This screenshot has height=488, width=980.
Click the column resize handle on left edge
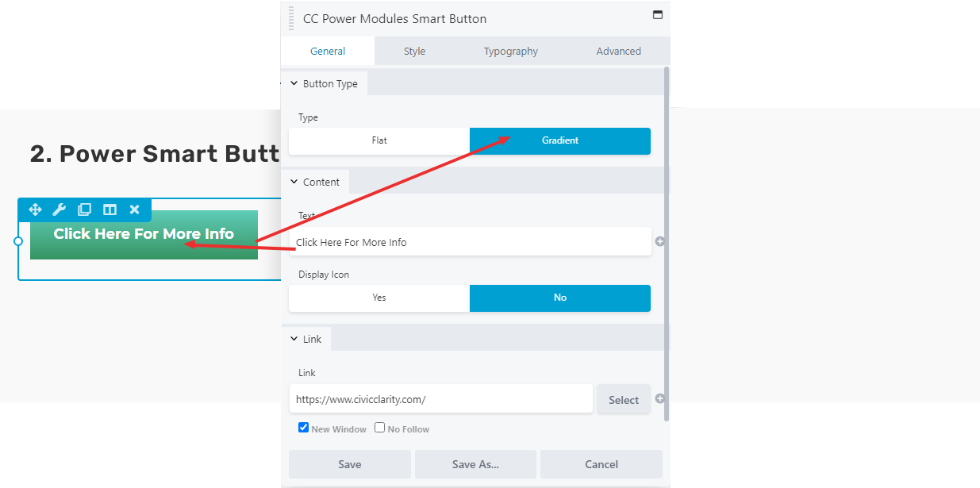18,240
